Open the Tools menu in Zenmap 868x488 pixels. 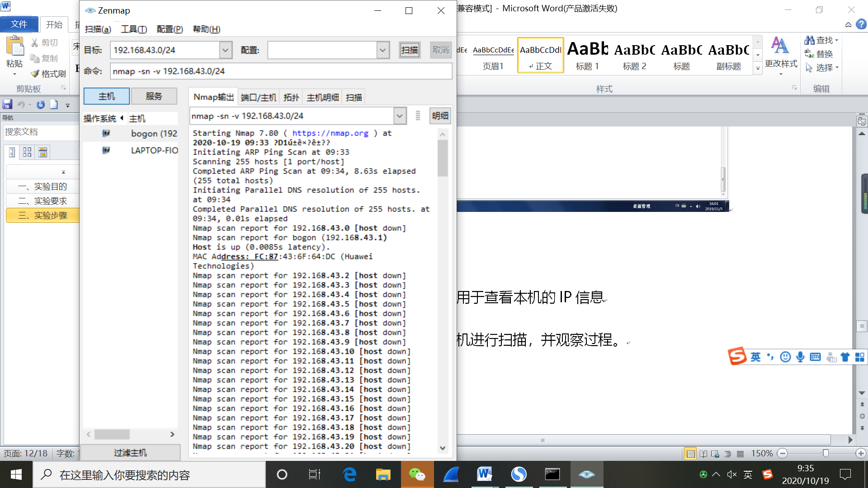tap(134, 29)
